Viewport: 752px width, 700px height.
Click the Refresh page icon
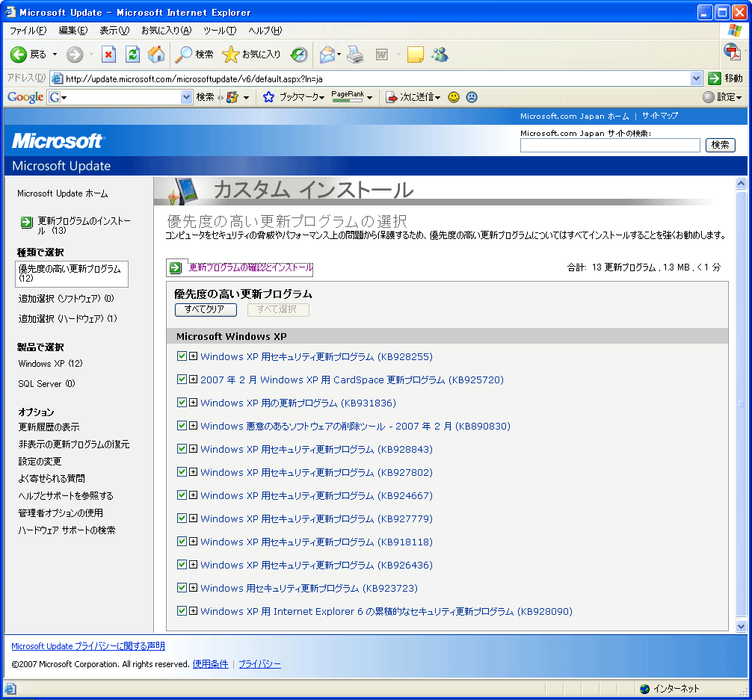point(132,55)
